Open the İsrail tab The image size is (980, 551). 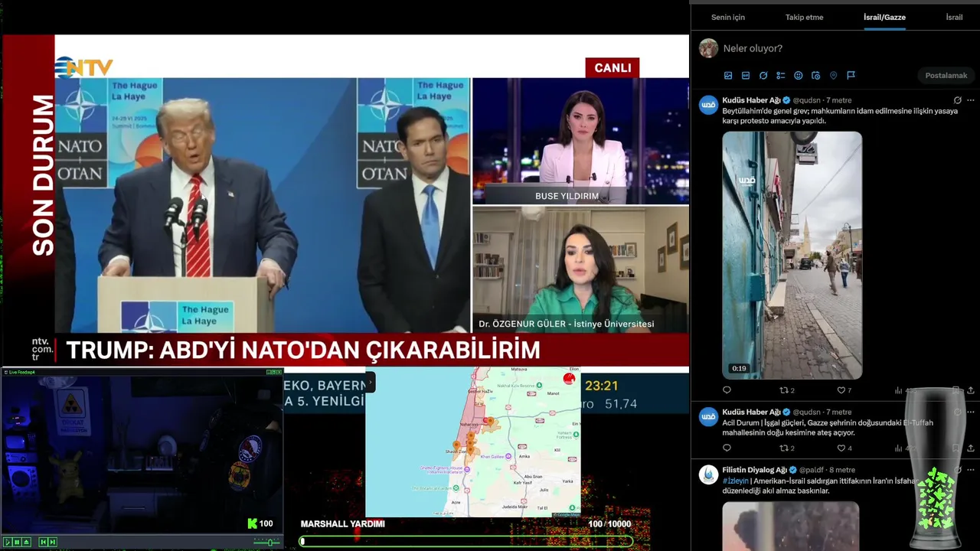click(954, 17)
